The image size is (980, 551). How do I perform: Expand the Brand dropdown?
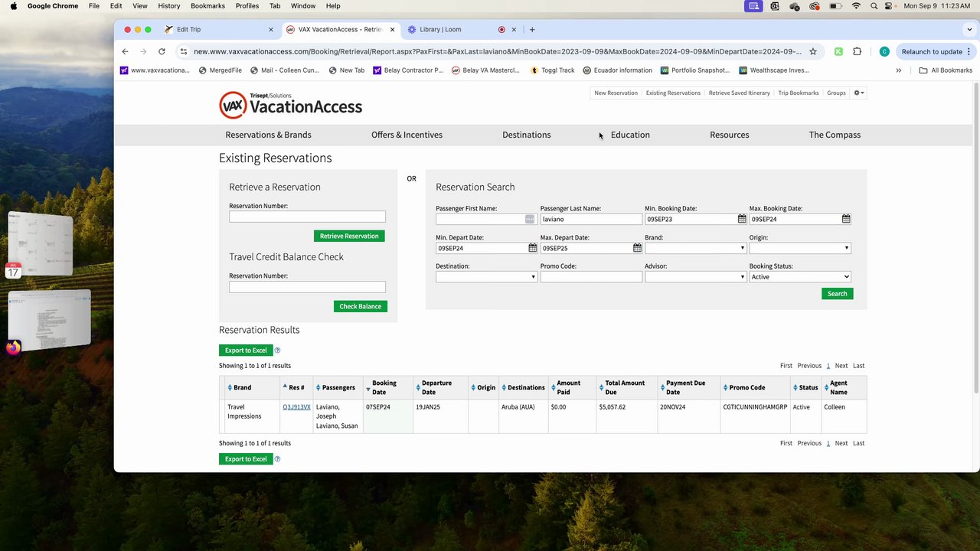tap(695, 248)
